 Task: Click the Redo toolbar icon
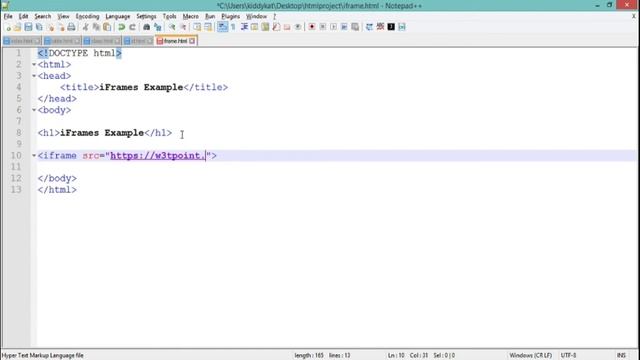point(132,27)
